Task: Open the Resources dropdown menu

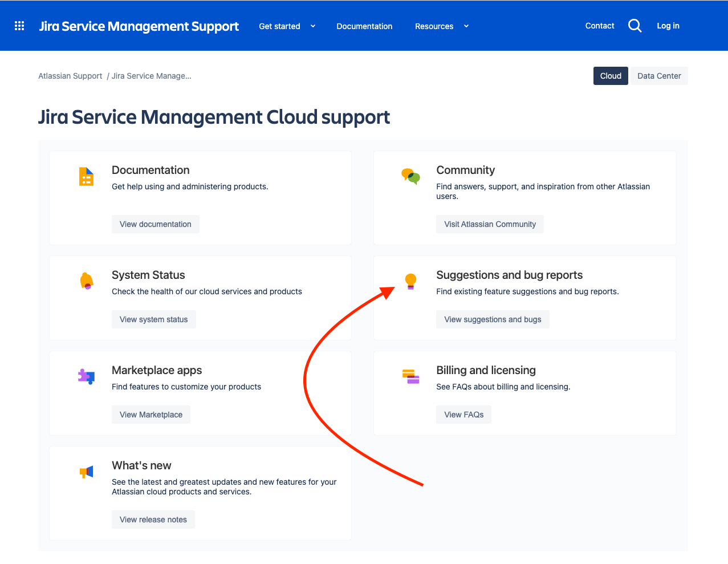Action: [x=434, y=26]
